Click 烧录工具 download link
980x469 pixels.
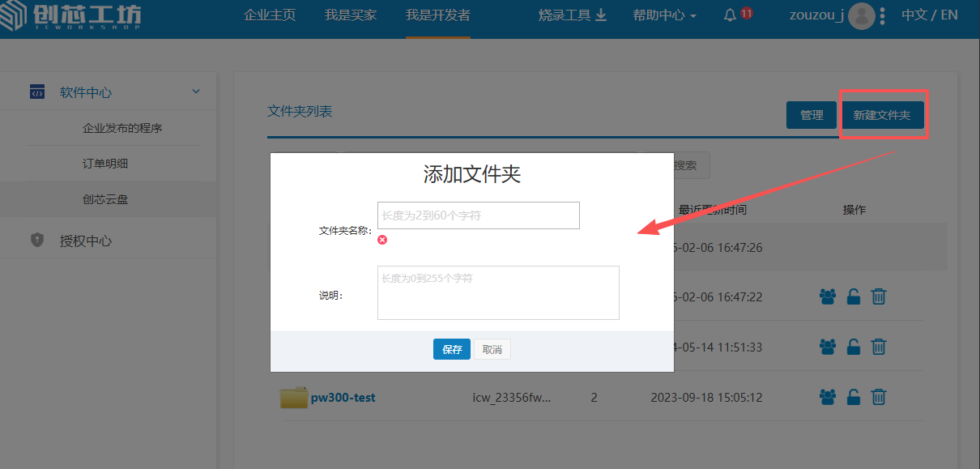[x=573, y=15]
